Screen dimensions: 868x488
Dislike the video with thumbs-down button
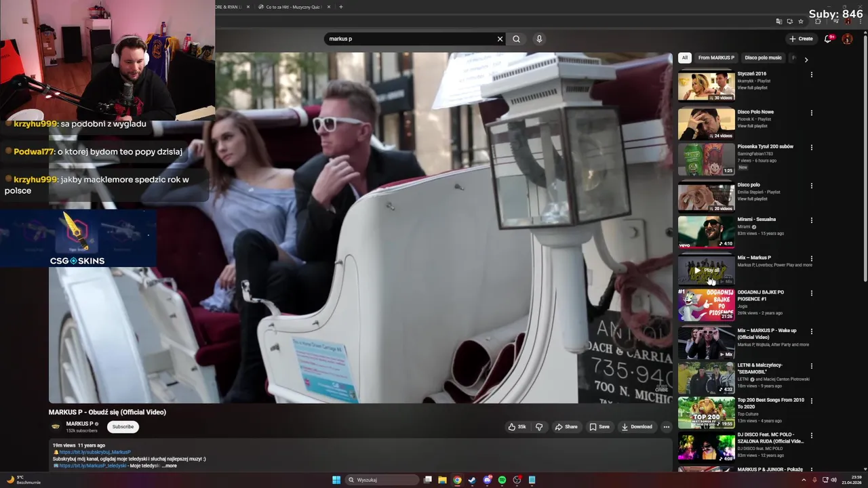(539, 427)
